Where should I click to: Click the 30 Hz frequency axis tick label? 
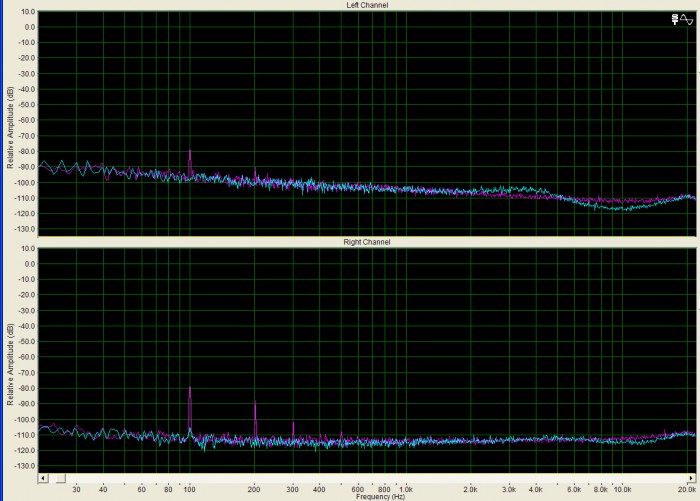click(x=76, y=489)
